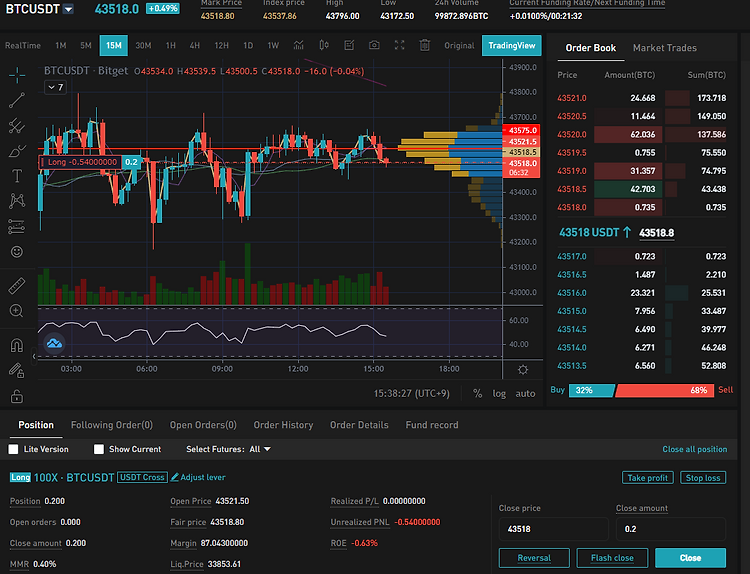The image size is (750, 574).
Task: Toggle log scale on chart
Action: pyautogui.click(x=499, y=393)
